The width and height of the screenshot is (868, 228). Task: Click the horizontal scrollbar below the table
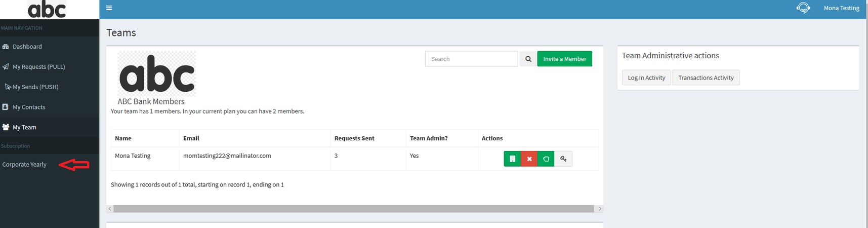coord(354,209)
